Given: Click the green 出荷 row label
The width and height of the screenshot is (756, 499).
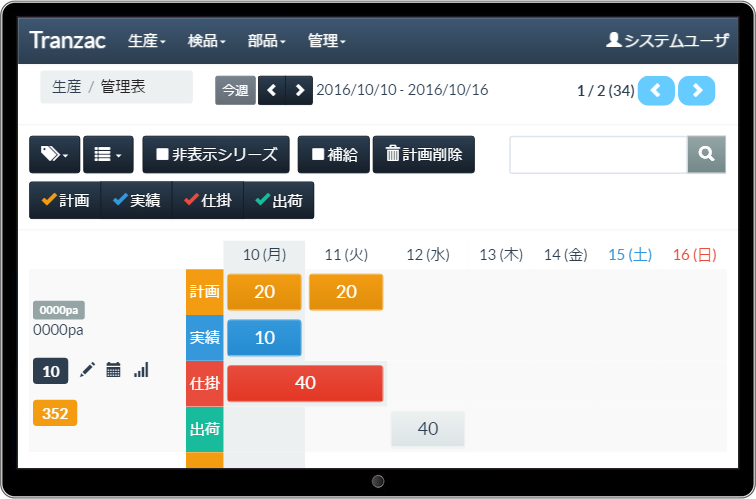Looking at the screenshot, I should [205, 429].
